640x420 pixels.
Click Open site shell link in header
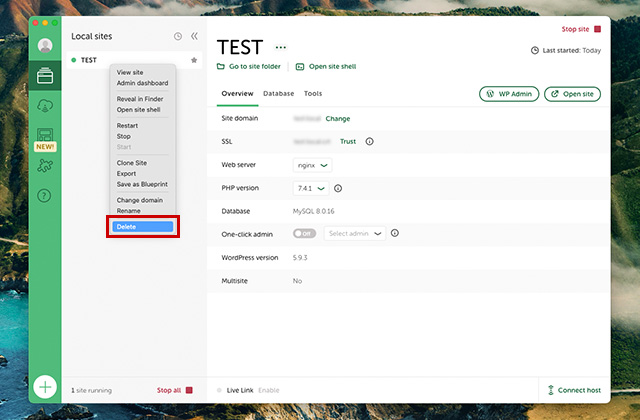tap(326, 67)
